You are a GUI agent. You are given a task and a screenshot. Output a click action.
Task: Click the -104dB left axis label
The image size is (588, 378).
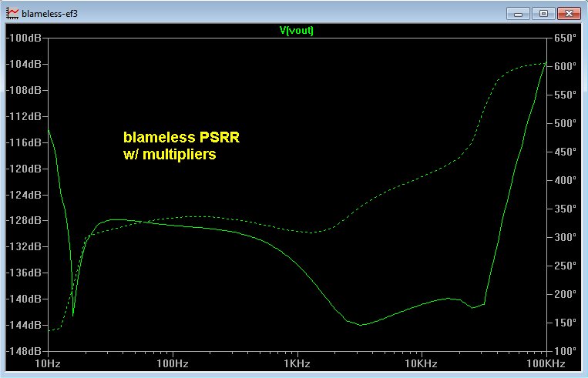24,64
